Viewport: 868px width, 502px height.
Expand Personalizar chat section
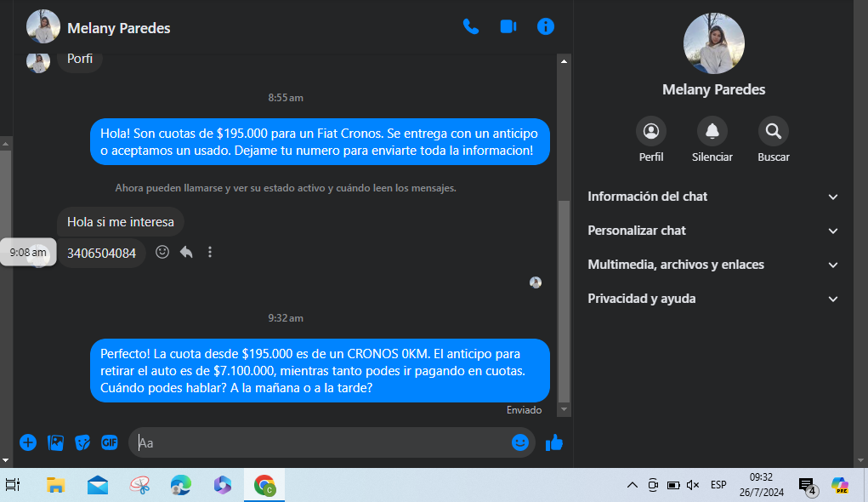point(713,231)
